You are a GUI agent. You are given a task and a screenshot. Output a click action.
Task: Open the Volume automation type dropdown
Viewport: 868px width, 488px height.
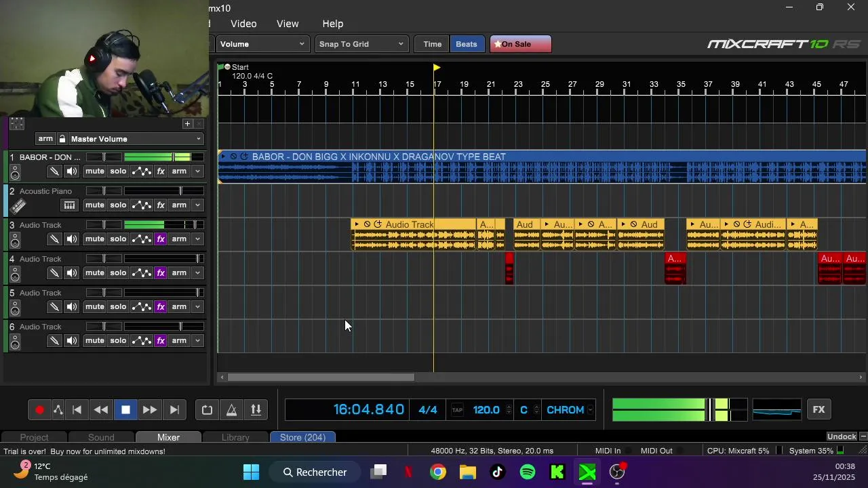coord(262,44)
